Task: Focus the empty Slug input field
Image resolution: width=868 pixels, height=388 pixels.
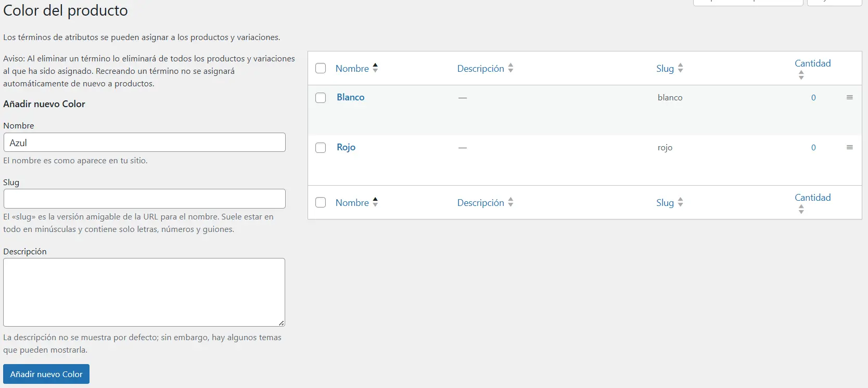Action: pyautogui.click(x=144, y=199)
